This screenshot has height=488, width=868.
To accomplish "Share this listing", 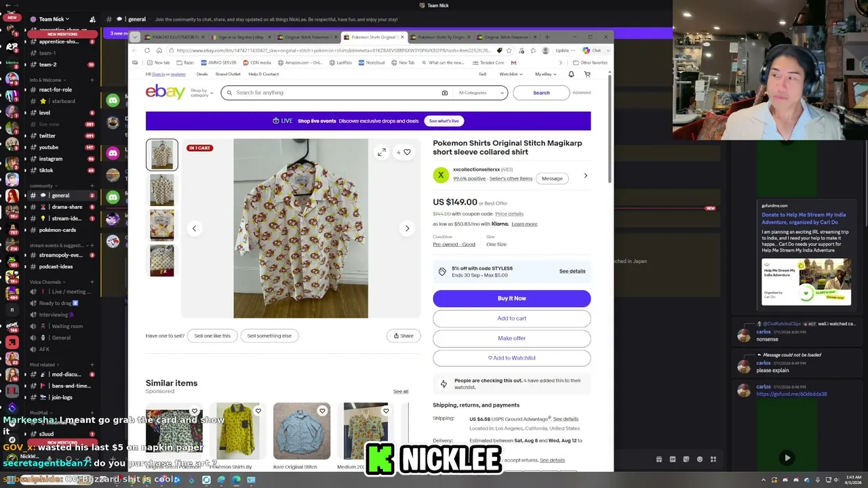I will tap(403, 335).
